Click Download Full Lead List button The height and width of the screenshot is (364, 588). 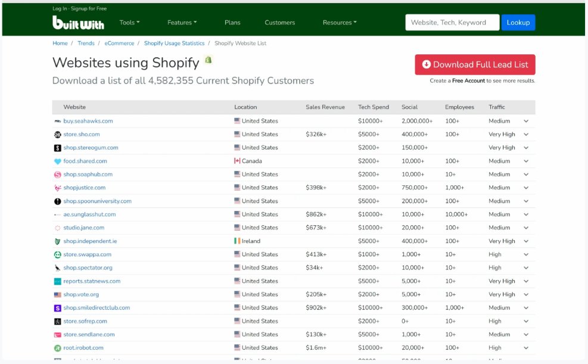(x=475, y=64)
